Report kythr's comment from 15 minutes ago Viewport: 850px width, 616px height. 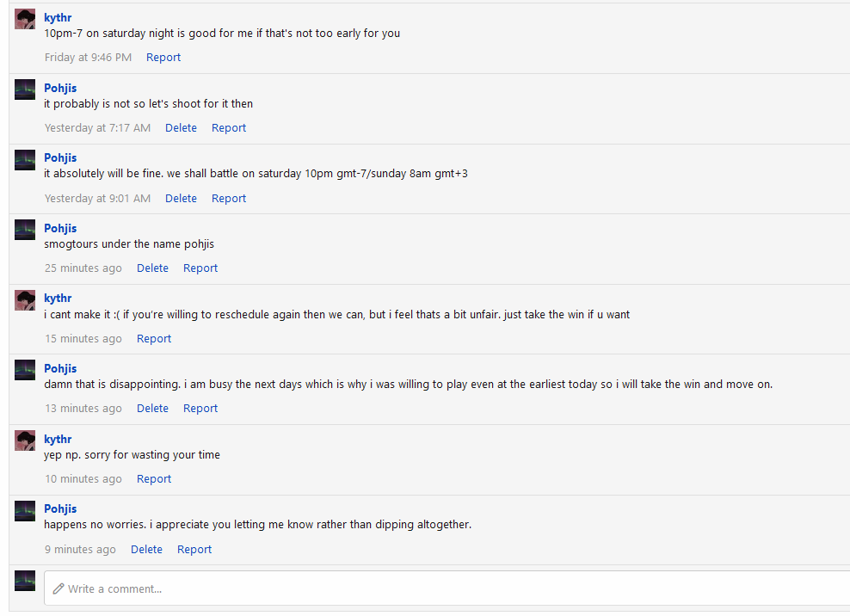tap(154, 339)
